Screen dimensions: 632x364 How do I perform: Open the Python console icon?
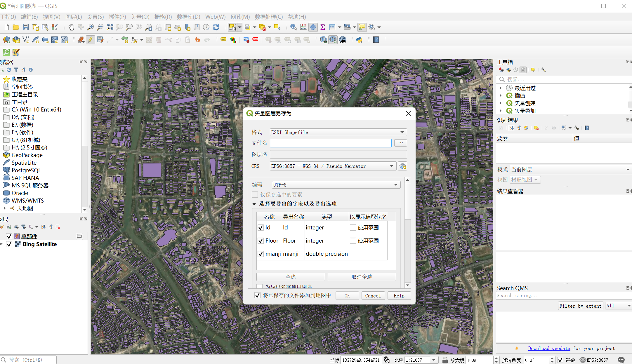(x=359, y=40)
